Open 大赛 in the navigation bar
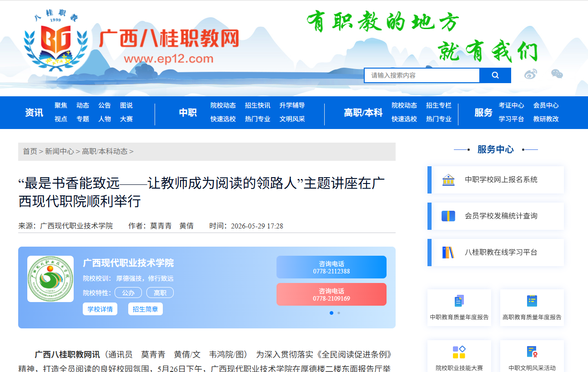 point(126,119)
